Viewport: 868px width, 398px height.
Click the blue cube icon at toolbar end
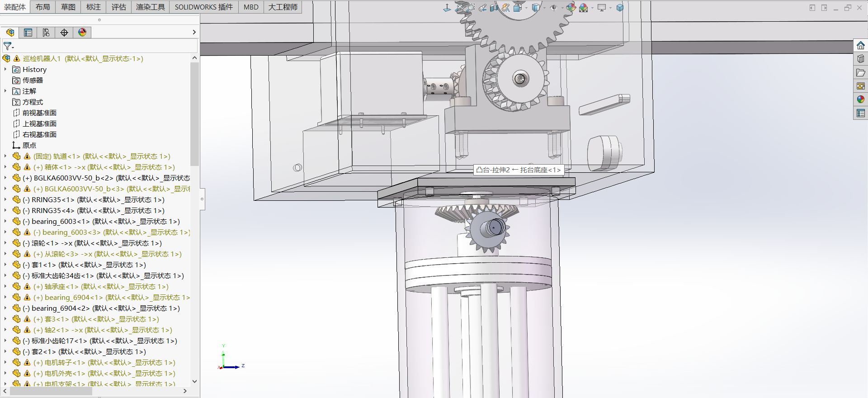point(620,8)
